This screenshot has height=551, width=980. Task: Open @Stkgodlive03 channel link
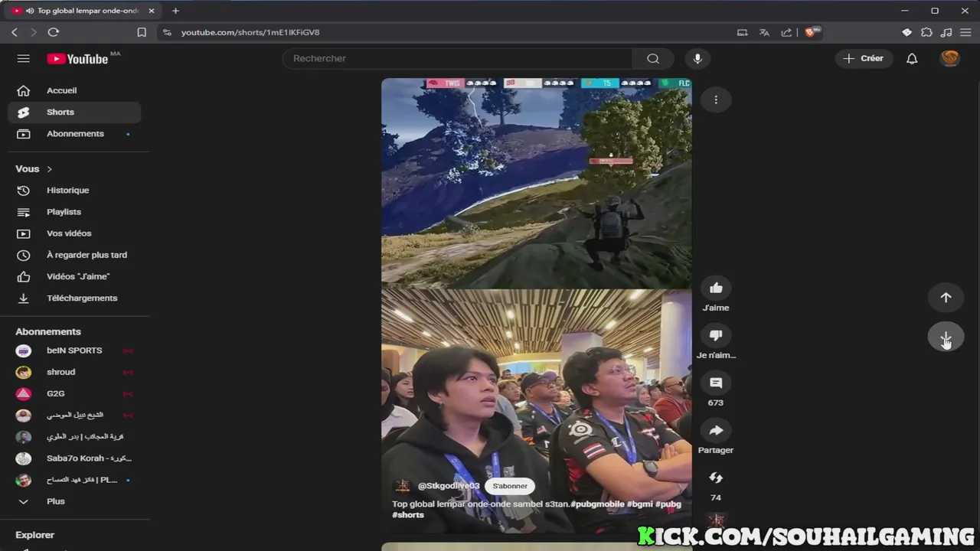(449, 486)
